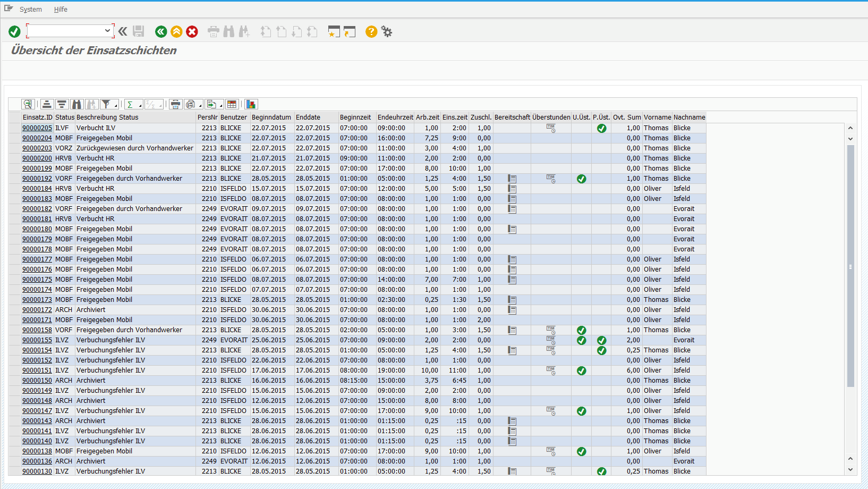Select the row selector for entry 90000204

coord(15,138)
